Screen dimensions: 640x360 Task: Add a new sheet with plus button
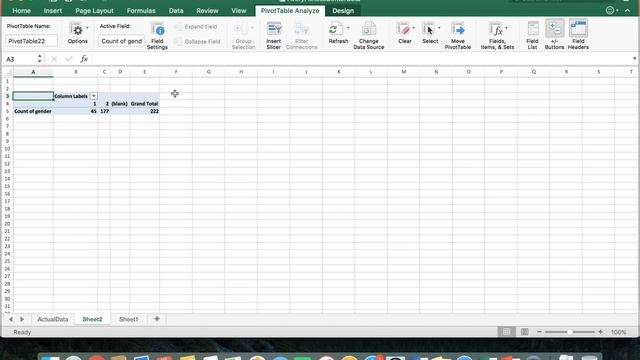click(157, 319)
